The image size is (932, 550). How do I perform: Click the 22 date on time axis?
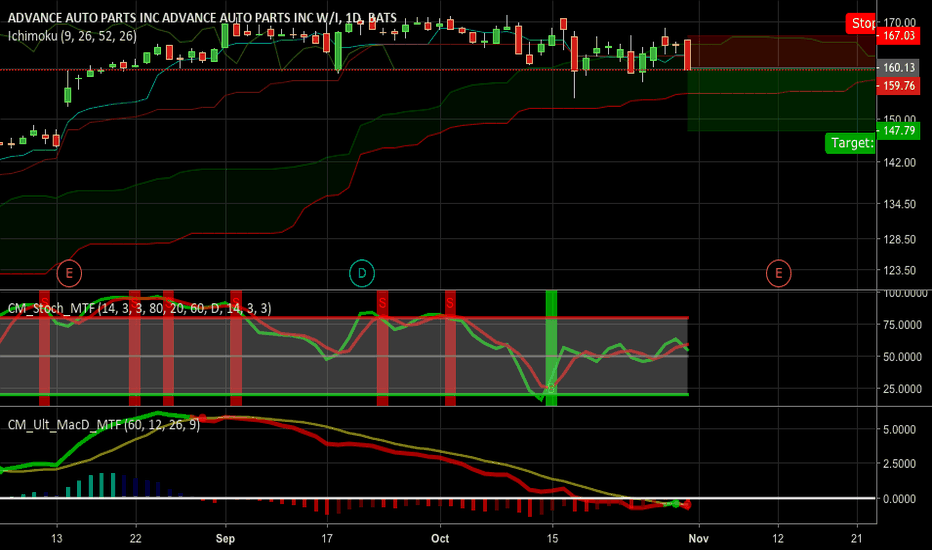click(136, 539)
